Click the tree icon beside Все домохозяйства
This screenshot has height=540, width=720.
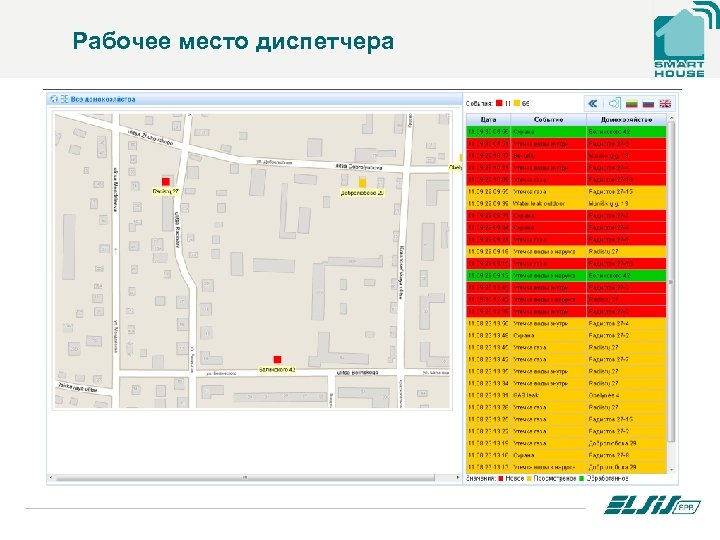(64, 99)
